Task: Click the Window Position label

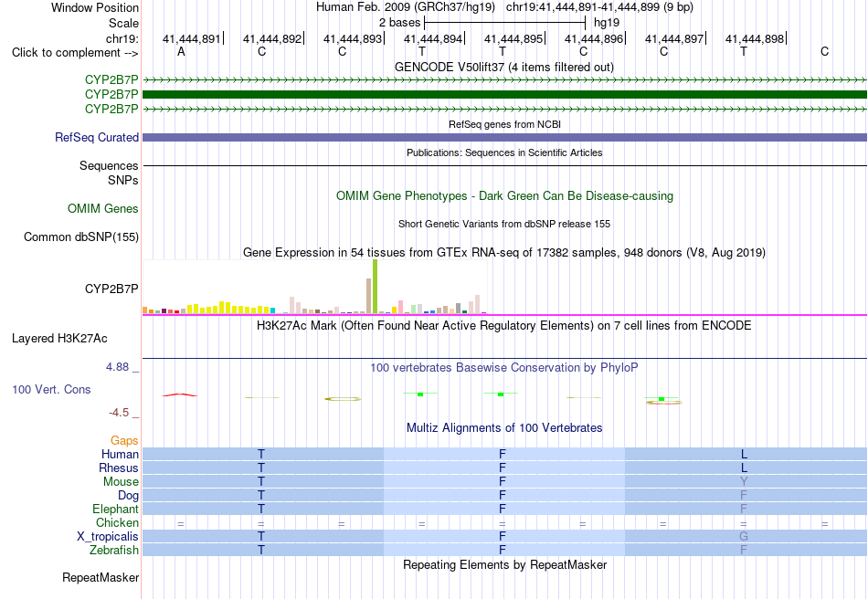Action: point(95,7)
